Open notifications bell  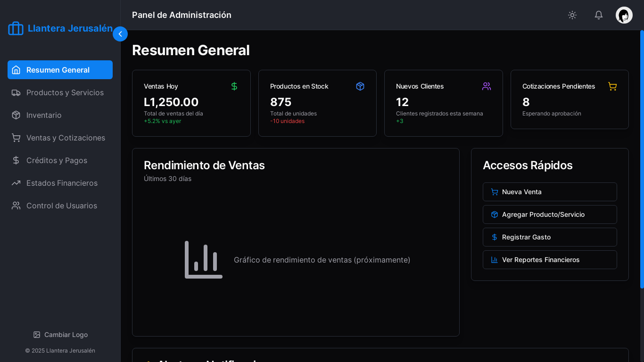pos(599,15)
